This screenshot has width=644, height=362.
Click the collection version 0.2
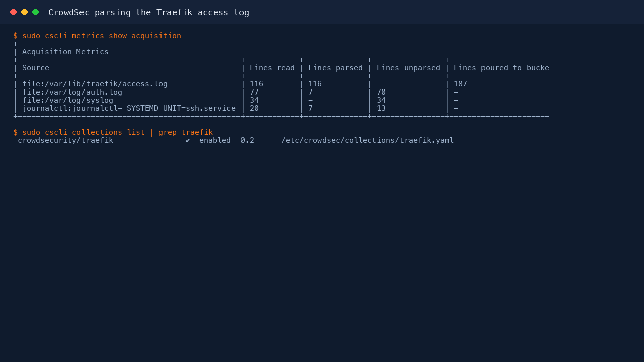pos(247,140)
